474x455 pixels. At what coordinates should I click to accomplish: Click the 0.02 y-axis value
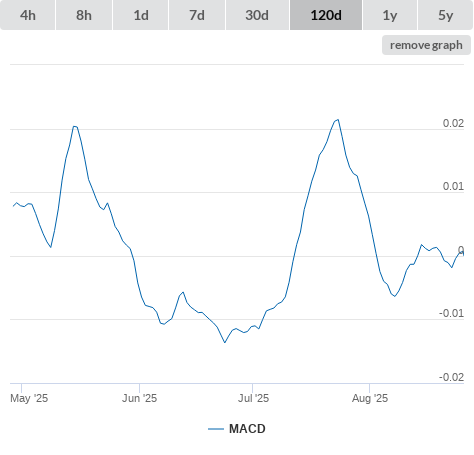(453, 123)
